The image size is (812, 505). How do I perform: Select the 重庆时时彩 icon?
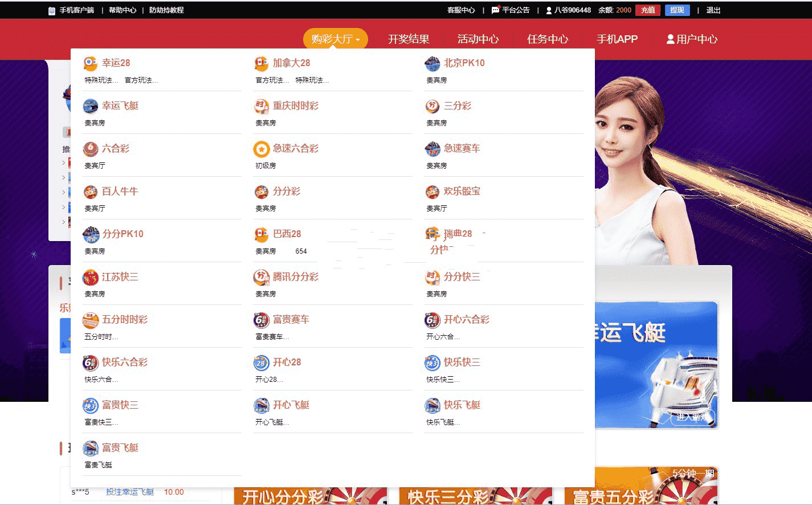pos(261,106)
